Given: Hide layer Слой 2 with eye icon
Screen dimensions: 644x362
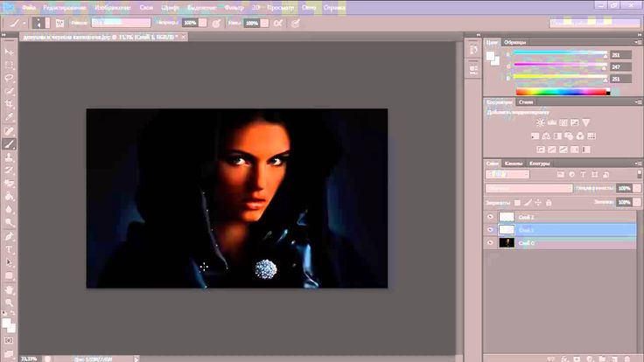Looking at the screenshot, I should pyautogui.click(x=490, y=217).
